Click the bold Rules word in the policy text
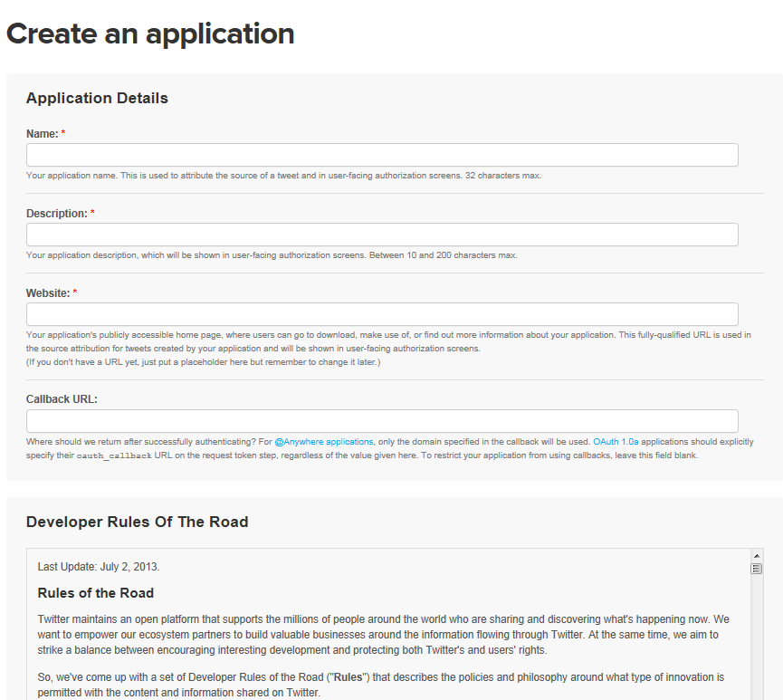The height and width of the screenshot is (700, 783). click(348, 677)
